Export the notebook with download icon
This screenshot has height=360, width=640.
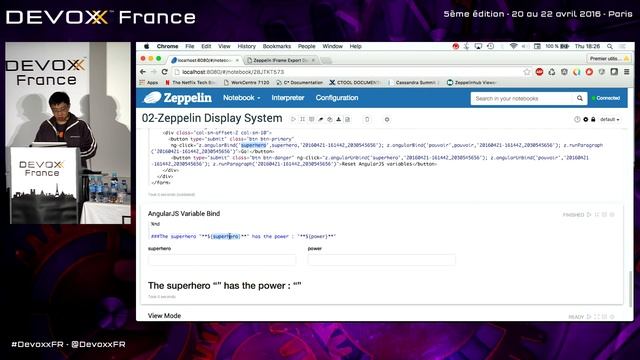pos(338,119)
